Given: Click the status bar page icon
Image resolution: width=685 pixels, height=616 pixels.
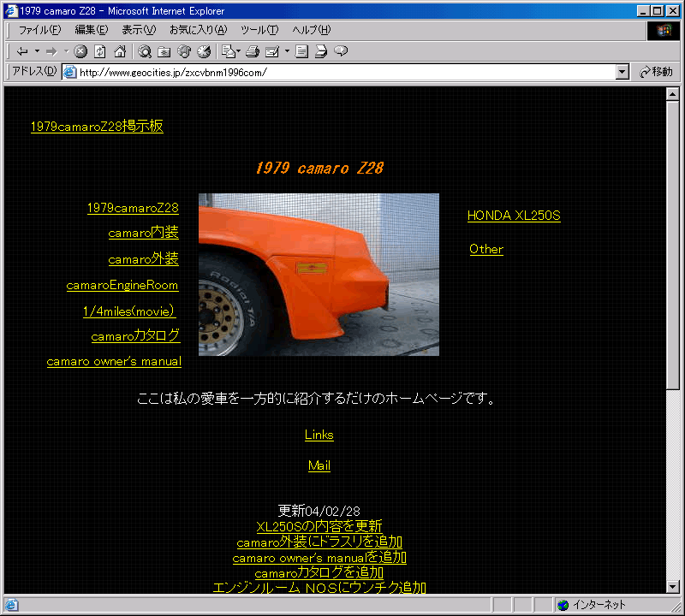Looking at the screenshot, I should point(11,605).
